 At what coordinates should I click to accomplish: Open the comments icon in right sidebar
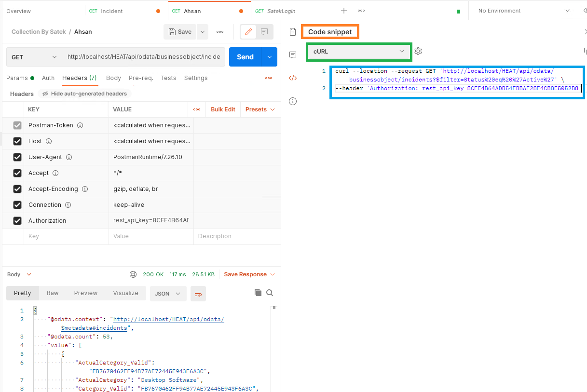click(x=293, y=54)
